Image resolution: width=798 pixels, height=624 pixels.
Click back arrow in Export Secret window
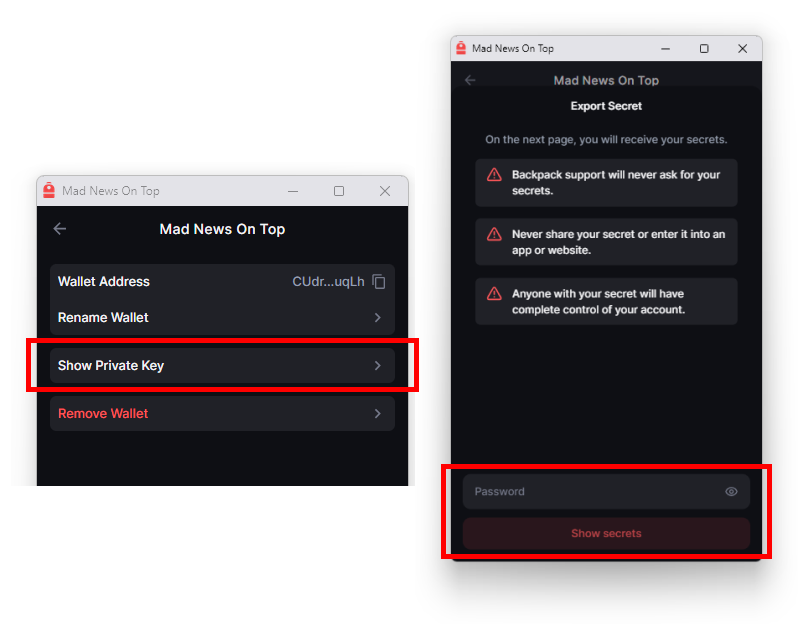click(470, 80)
